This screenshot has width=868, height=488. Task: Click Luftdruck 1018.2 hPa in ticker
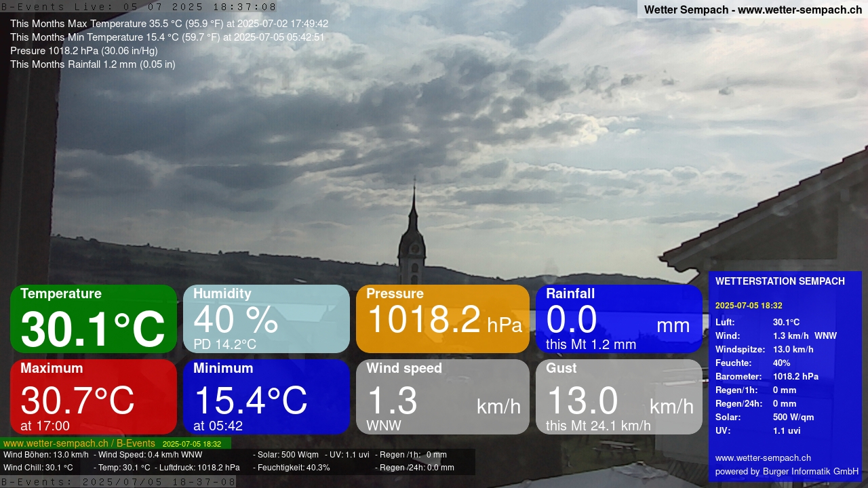click(199, 468)
